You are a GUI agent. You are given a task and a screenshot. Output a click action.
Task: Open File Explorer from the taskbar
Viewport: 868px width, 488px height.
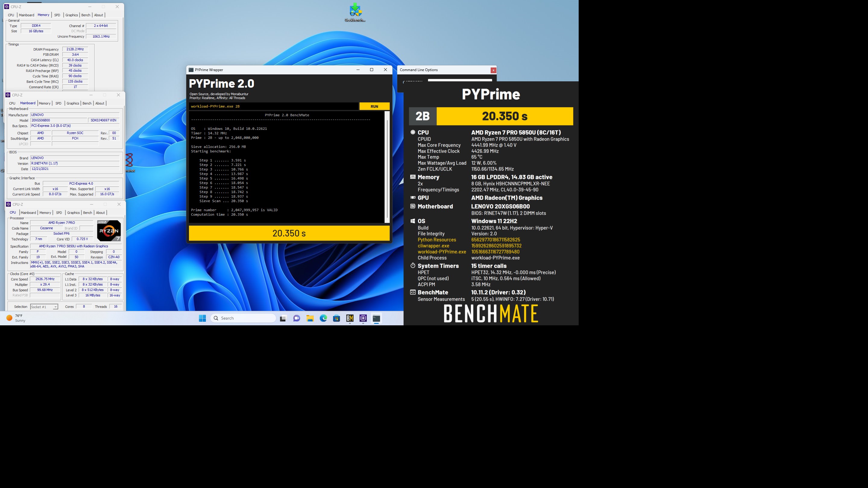(310, 318)
